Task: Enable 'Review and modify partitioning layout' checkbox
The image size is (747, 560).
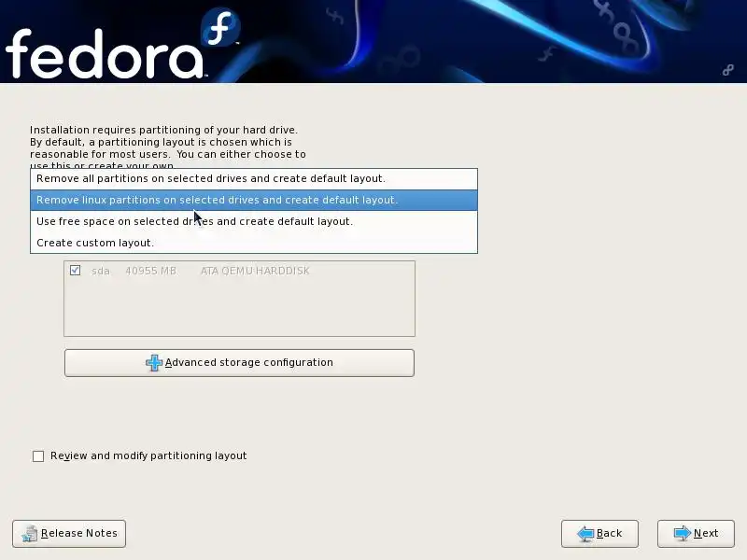Action: pos(38,456)
